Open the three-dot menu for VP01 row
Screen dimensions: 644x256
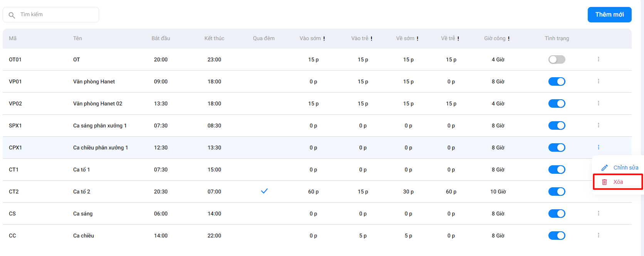pos(598,81)
